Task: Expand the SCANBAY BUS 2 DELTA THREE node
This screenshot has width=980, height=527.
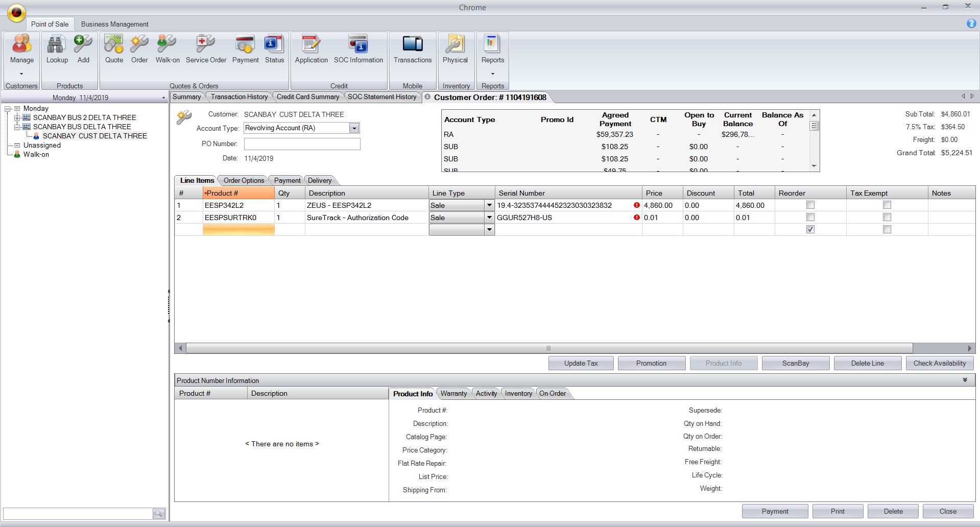Action: pyautogui.click(x=17, y=117)
